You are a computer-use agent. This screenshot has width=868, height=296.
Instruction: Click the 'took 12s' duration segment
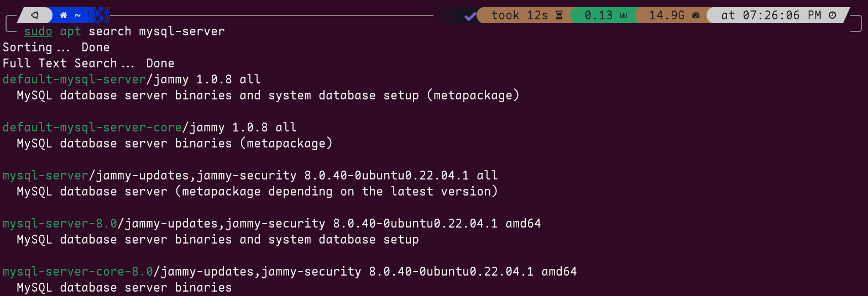520,15
